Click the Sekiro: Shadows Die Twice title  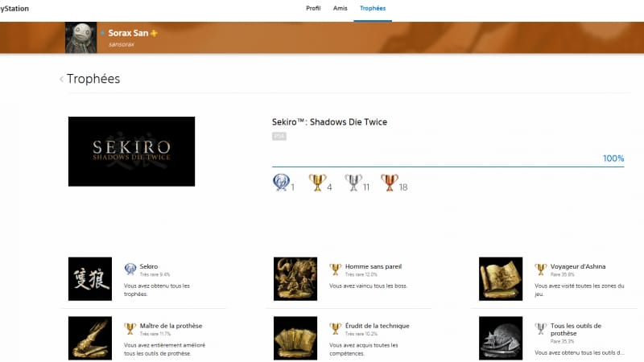329,122
